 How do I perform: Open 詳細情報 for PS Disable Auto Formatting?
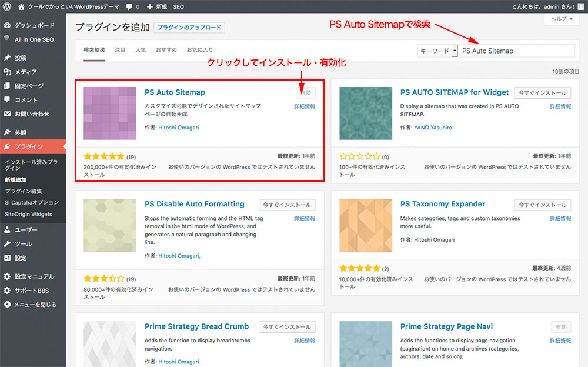(x=305, y=218)
